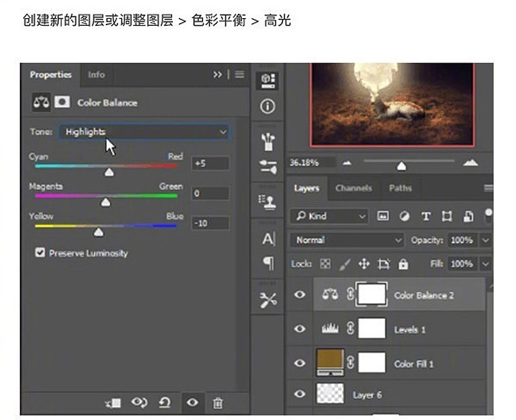
Task: Reset adjustment to defaults
Action: tap(165, 402)
